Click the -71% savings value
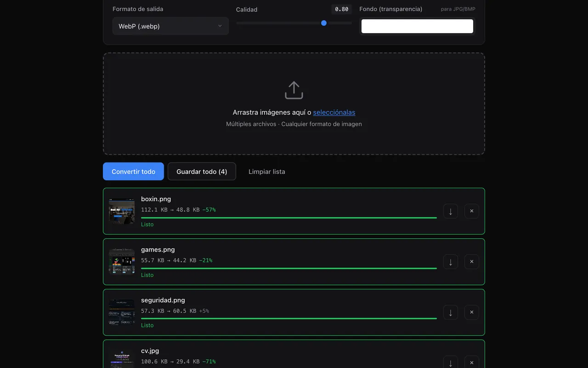 coord(209,362)
